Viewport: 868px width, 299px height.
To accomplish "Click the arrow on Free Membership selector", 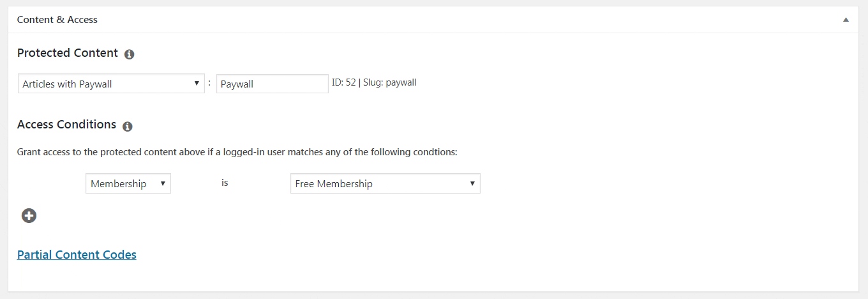I will click(x=472, y=183).
